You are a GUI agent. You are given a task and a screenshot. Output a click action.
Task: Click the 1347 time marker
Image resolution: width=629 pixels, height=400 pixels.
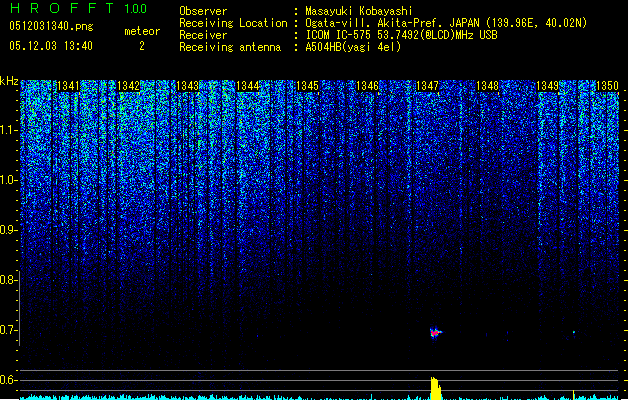pyautogui.click(x=428, y=86)
